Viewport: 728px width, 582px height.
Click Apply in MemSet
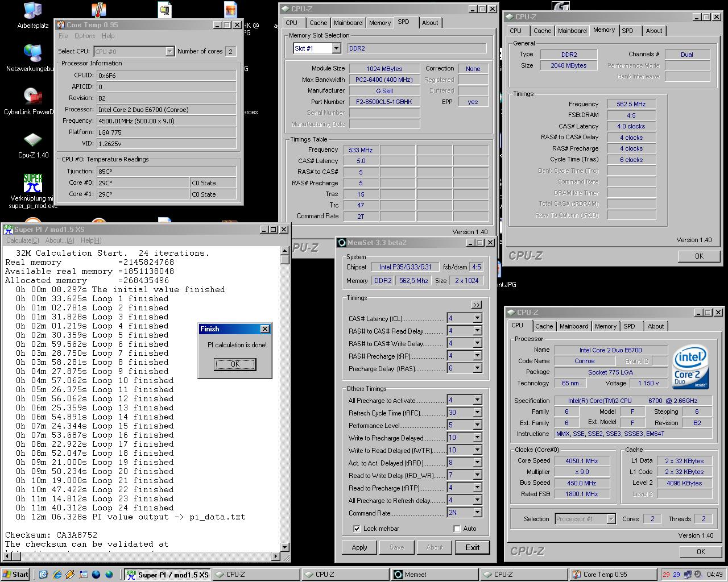pos(359,547)
